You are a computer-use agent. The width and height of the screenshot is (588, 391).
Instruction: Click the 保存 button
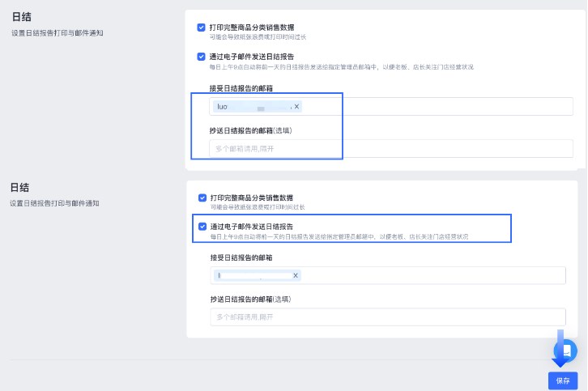(562, 380)
